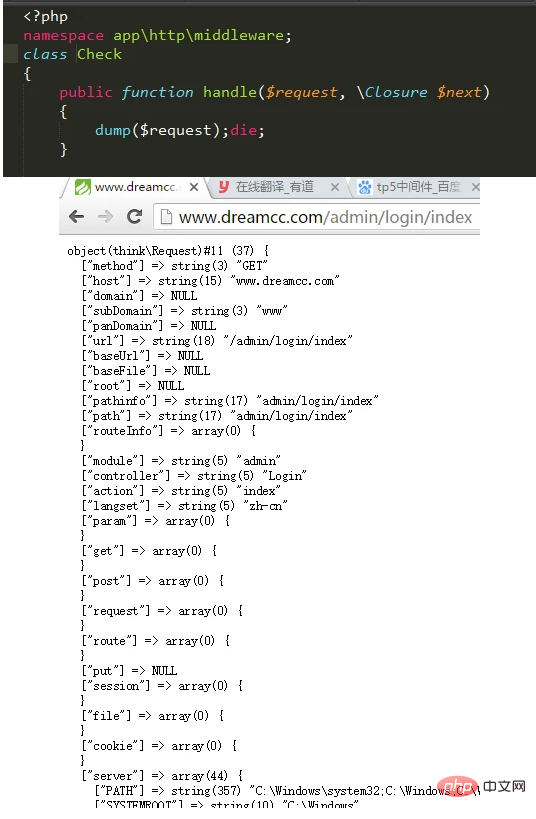
Task: Click the ["routeInfo"] dump line
Action: [169, 431]
